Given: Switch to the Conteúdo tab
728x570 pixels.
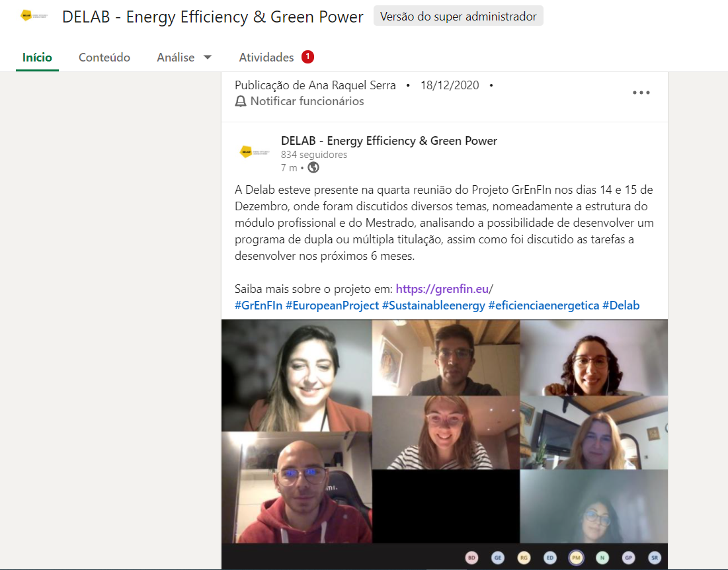Looking at the screenshot, I should tap(104, 58).
